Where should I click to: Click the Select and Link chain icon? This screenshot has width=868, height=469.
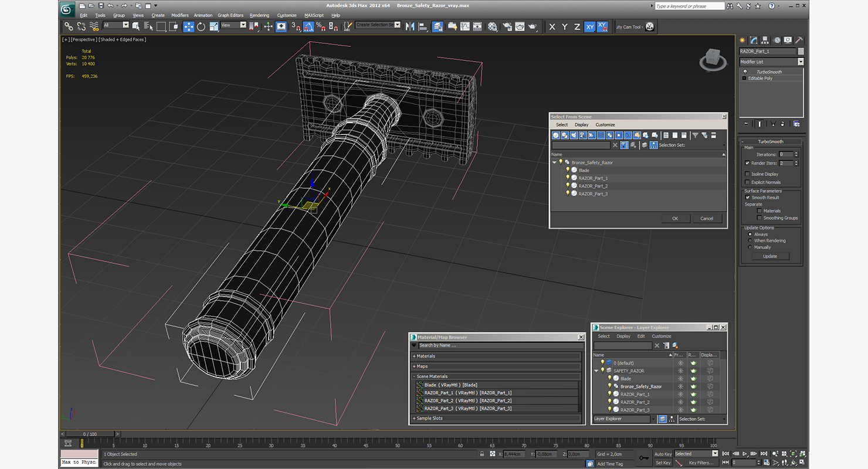click(69, 26)
